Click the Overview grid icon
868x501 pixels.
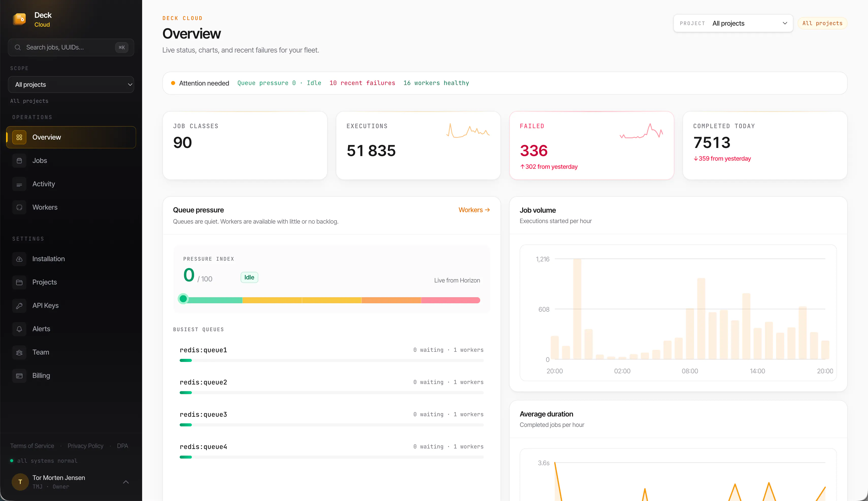tap(19, 137)
